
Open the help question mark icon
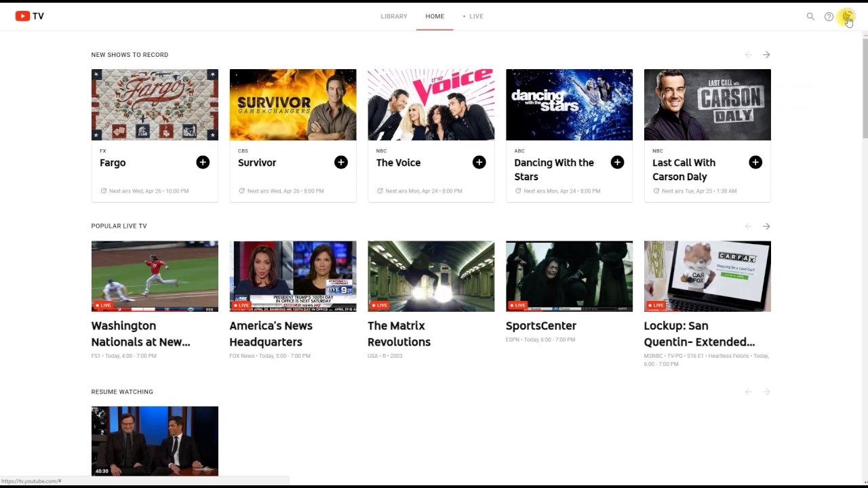point(829,16)
